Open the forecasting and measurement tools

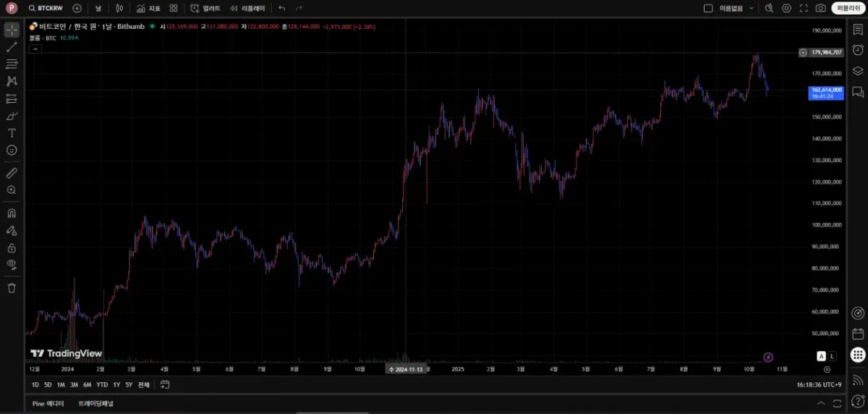click(12, 98)
